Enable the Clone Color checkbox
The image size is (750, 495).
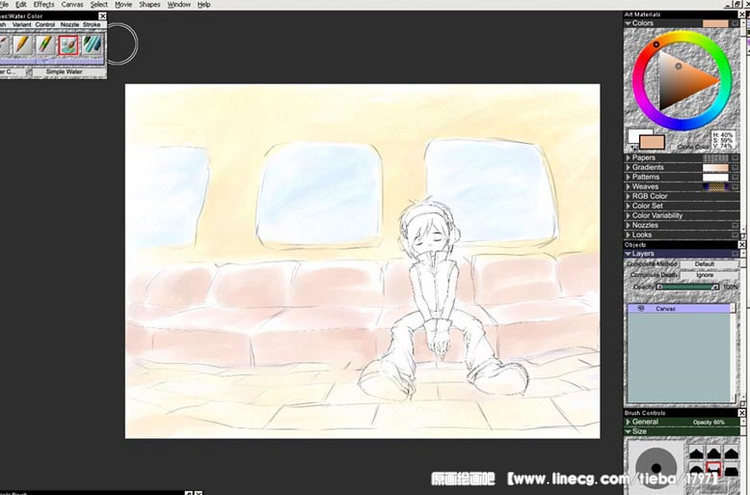click(x=673, y=147)
